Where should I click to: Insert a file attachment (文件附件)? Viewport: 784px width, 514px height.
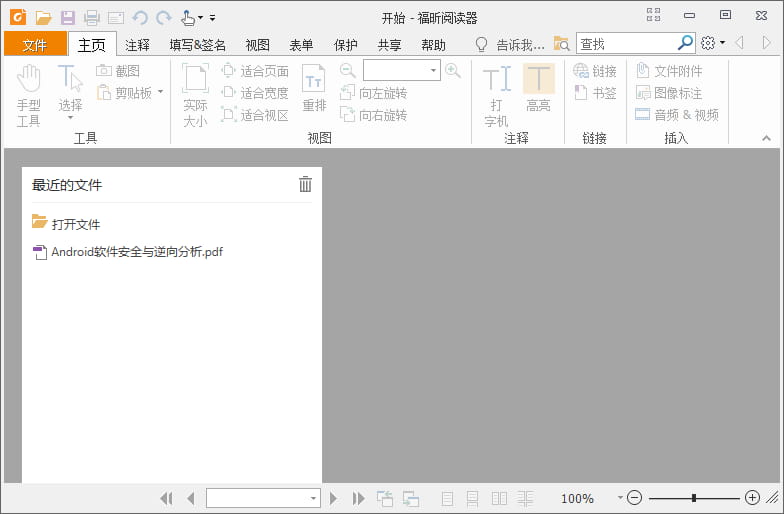669,71
